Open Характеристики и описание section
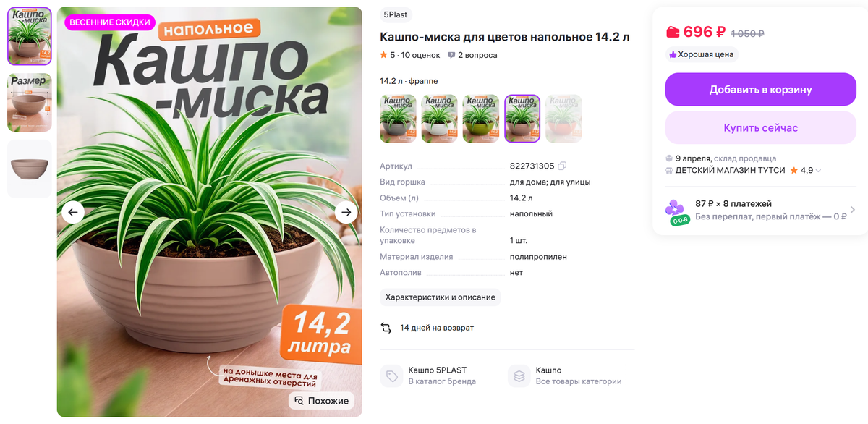This screenshot has width=868, height=424. click(440, 297)
